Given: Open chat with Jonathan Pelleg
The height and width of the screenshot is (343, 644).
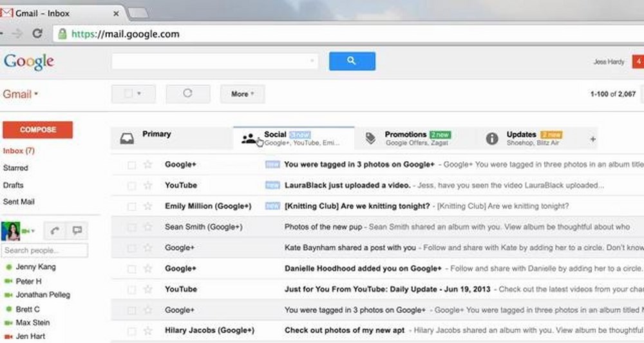Looking at the screenshot, I should click(43, 295).
